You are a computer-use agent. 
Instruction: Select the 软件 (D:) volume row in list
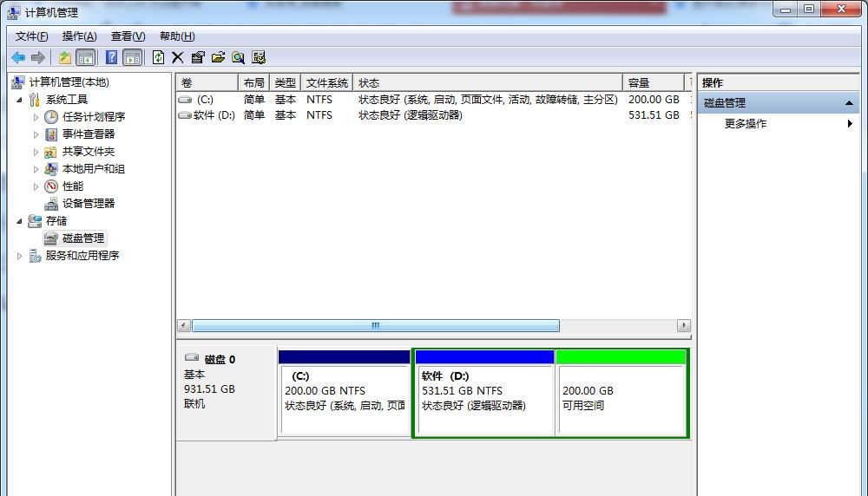tap(434, 115)
